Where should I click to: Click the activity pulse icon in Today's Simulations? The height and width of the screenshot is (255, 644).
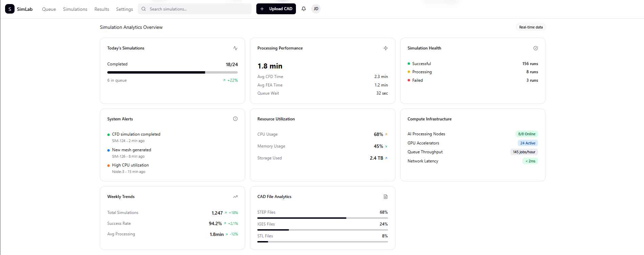235,48
